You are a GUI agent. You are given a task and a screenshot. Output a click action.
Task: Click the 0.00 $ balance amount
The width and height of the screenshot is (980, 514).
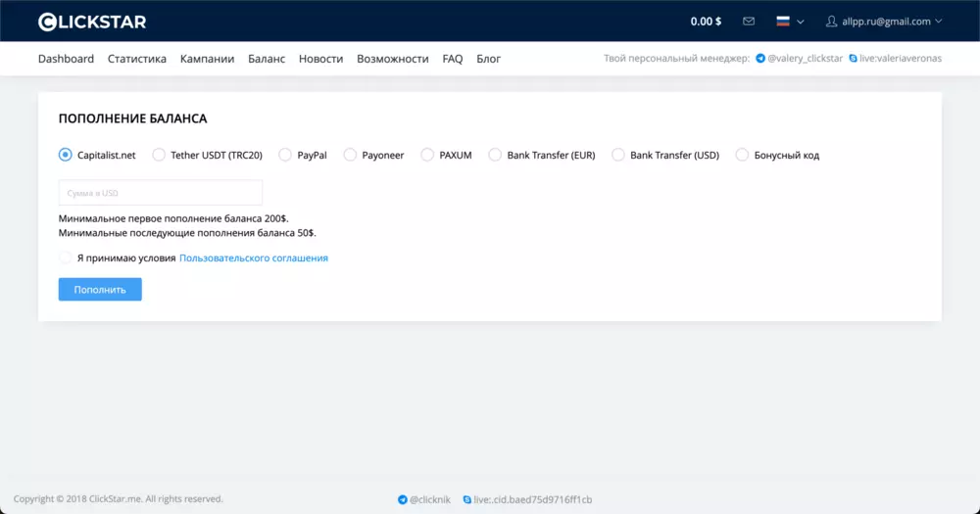click(706, 22)
